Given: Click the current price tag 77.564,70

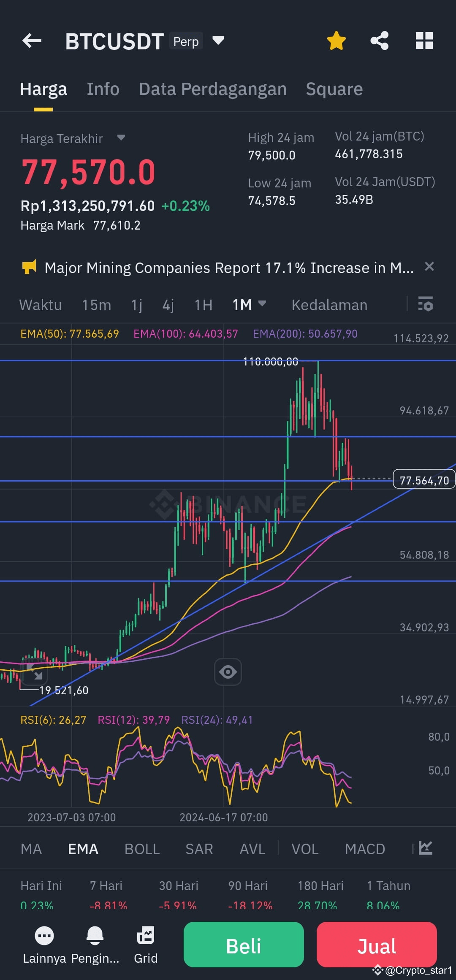Looking at the screenshot, I should click(424, 479).
